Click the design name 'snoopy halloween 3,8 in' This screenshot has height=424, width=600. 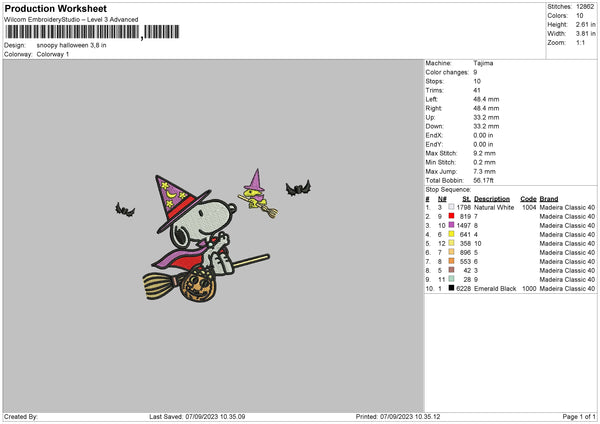72,45
